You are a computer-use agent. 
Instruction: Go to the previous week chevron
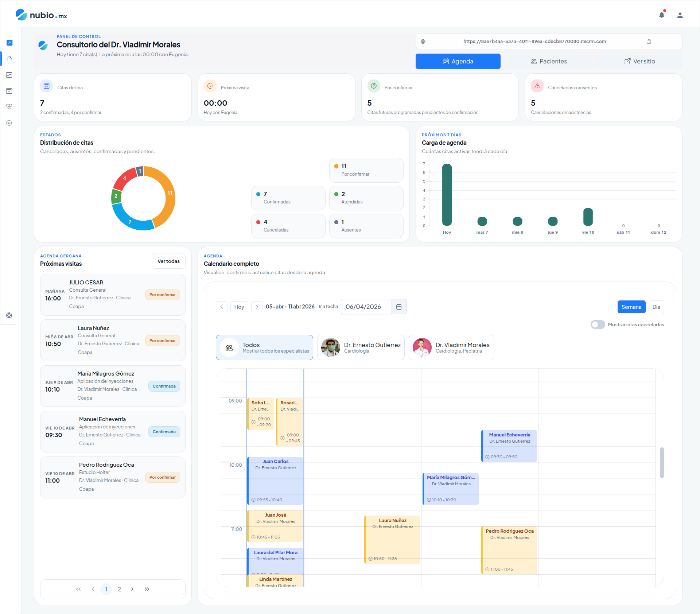[x=222, y=307]
